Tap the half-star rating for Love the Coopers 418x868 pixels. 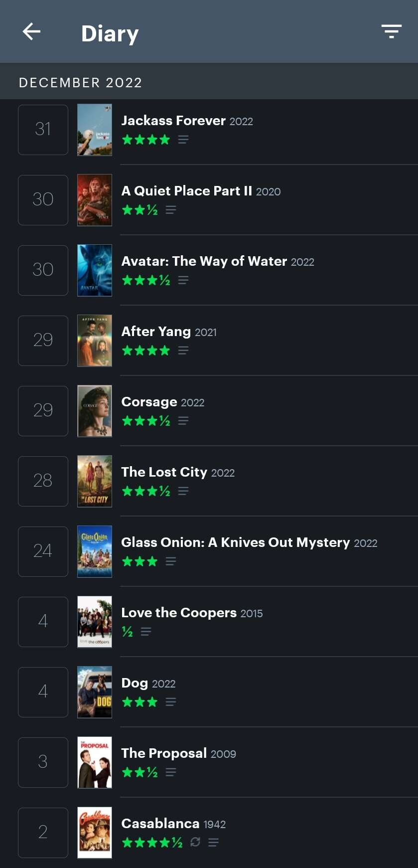point(128,632)
